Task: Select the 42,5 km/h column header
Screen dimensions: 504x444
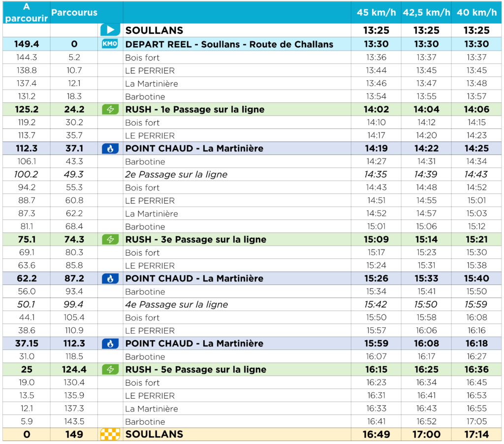Action: pos(426,12)
